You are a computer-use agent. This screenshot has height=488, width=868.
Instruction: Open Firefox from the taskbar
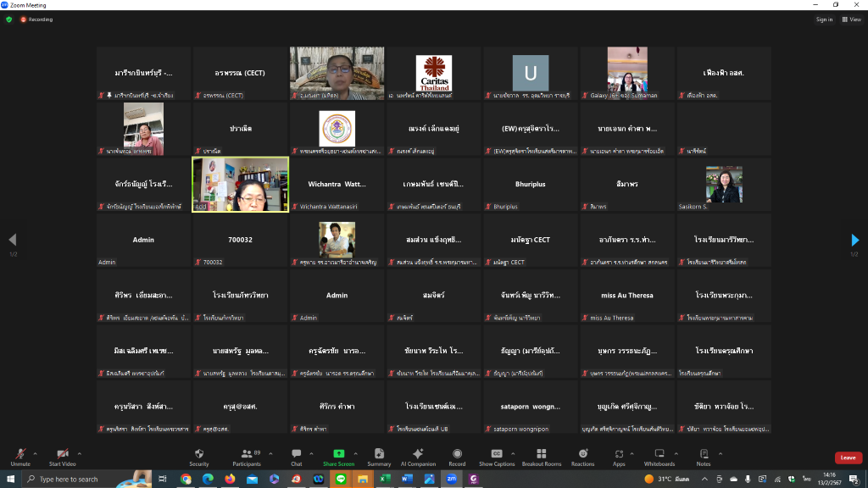point(230,480)
